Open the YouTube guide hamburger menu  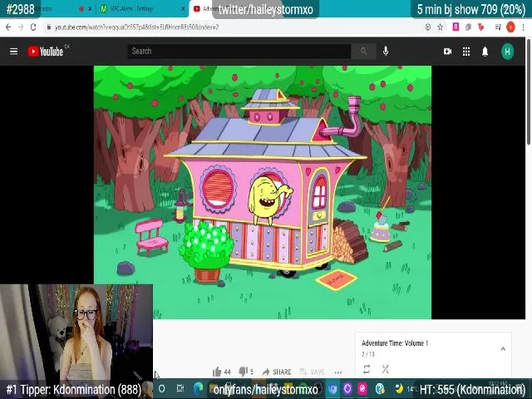click(13, 52)
